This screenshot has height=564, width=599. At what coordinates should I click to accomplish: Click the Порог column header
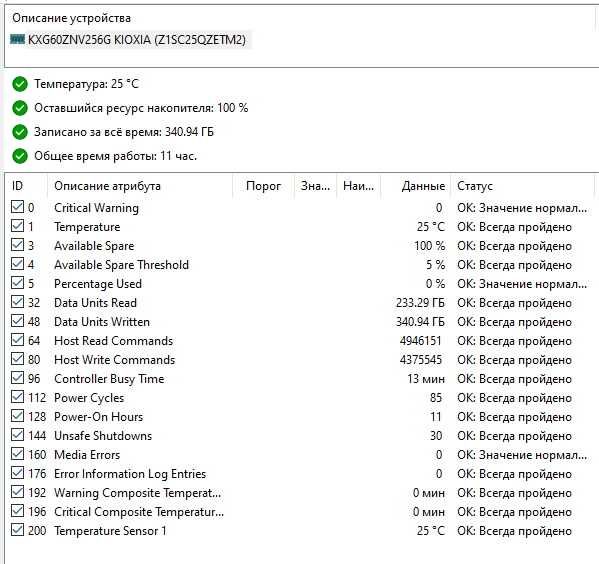[264, 186]
